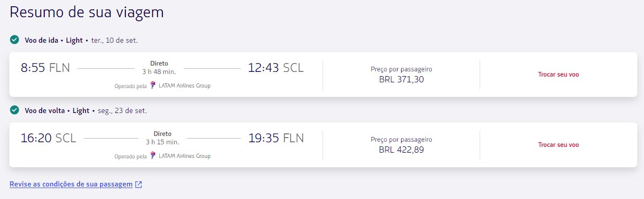Screen dimensions: 644x199
Task: Click Direto 3 h 48 min. duration label
Action: 159,68
